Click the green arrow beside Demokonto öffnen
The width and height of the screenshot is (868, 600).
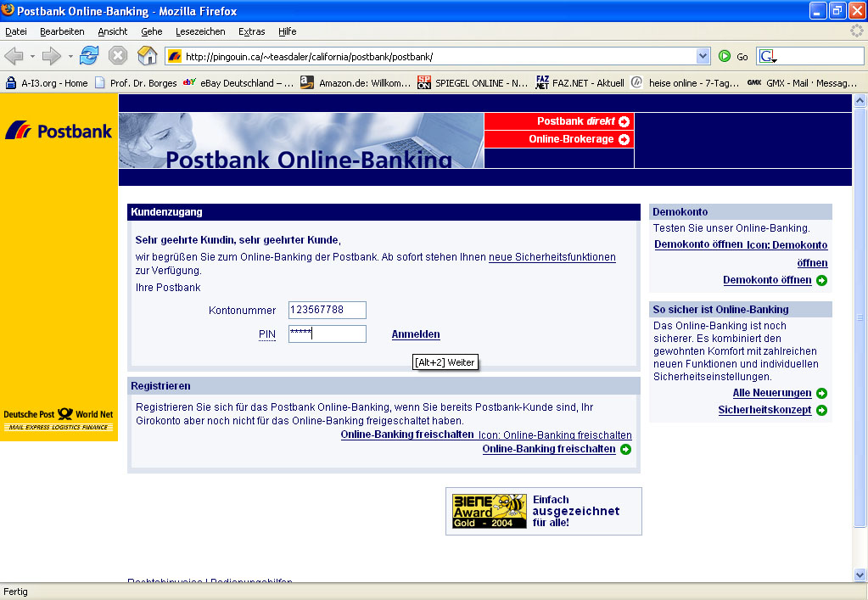pyautogui.click(x=821, y=281)
